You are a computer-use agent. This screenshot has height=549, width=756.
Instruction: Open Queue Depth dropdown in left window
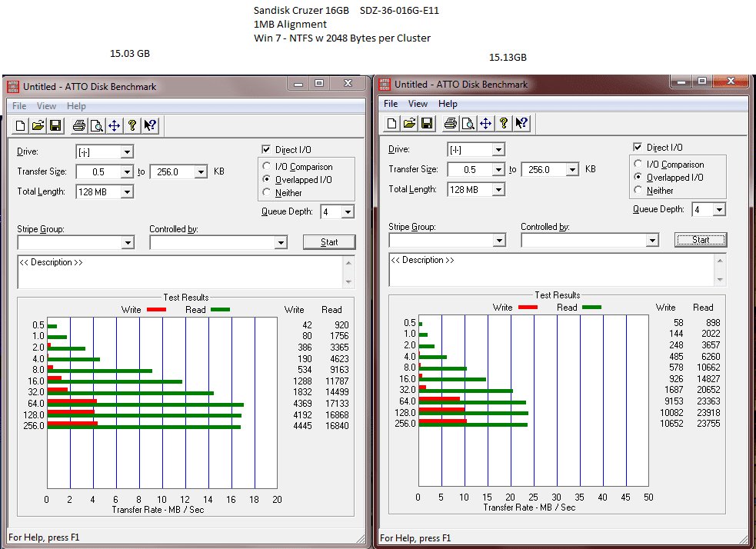tap(348, 211)
